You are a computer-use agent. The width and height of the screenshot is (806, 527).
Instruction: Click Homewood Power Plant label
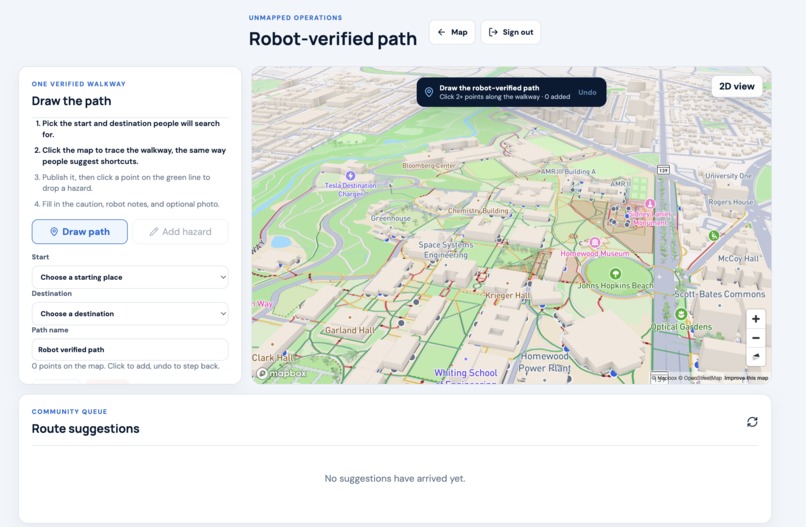545,362
